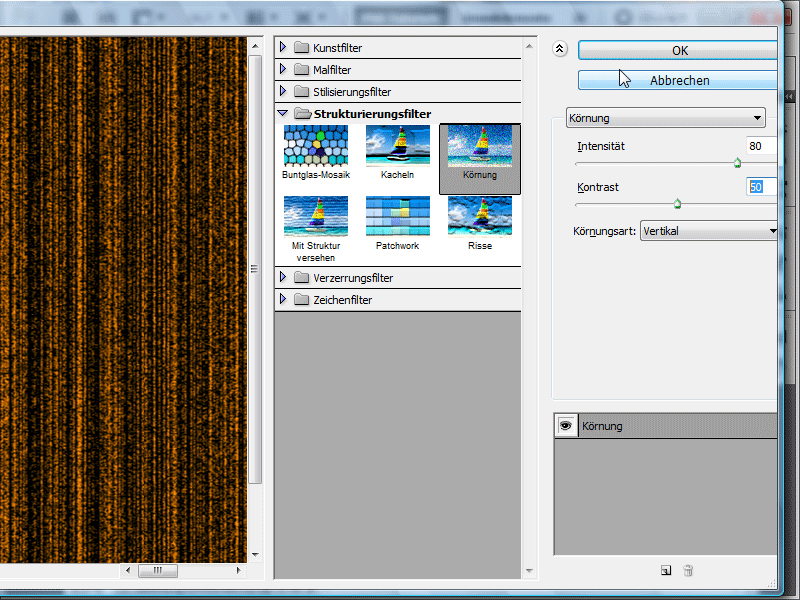Image resolution: width=800 pixels, height=600 pixels.
Task: Collapse filter gallery with double-chevron button
Action: point(560,49)
